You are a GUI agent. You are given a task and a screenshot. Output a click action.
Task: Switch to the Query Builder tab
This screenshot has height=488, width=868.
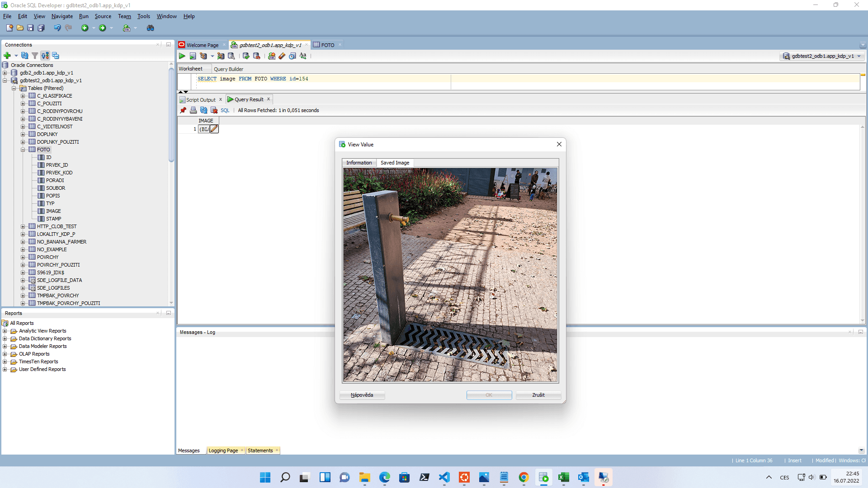tap(228, 69)
